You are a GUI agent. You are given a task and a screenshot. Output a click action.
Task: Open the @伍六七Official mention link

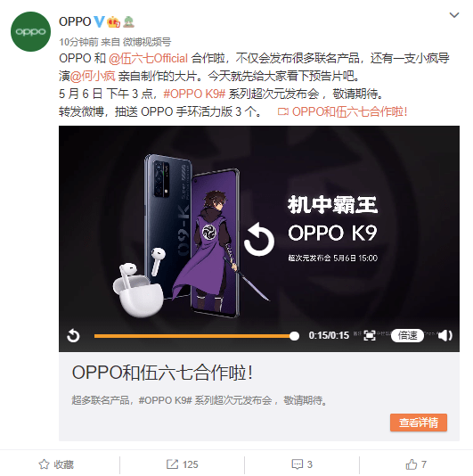point(149,58)
